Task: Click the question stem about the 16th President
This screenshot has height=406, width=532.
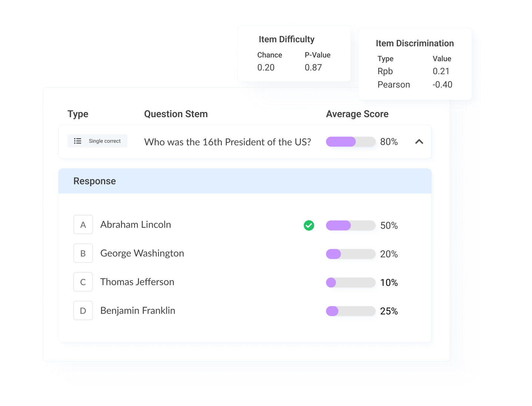Action: [x=227, y=142]
